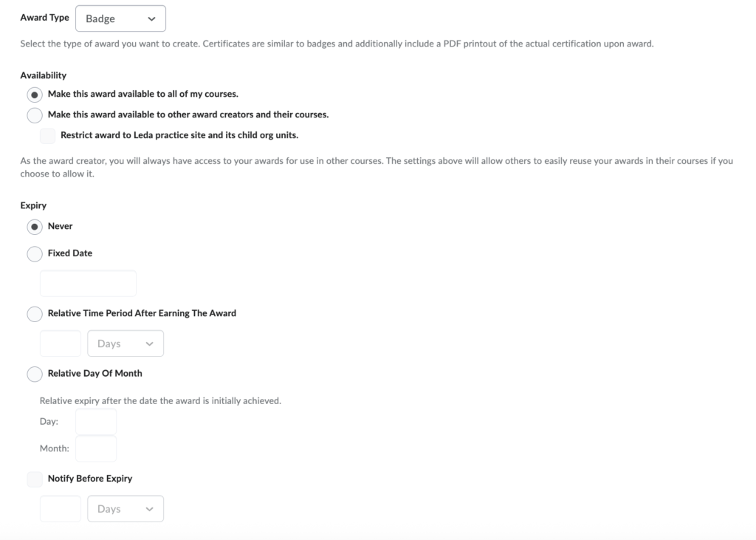The height and width of the screenshot is (540, 756).
Task: Enable the Notify Before Expiry checkbox
Action: click(x=35, y=479)
